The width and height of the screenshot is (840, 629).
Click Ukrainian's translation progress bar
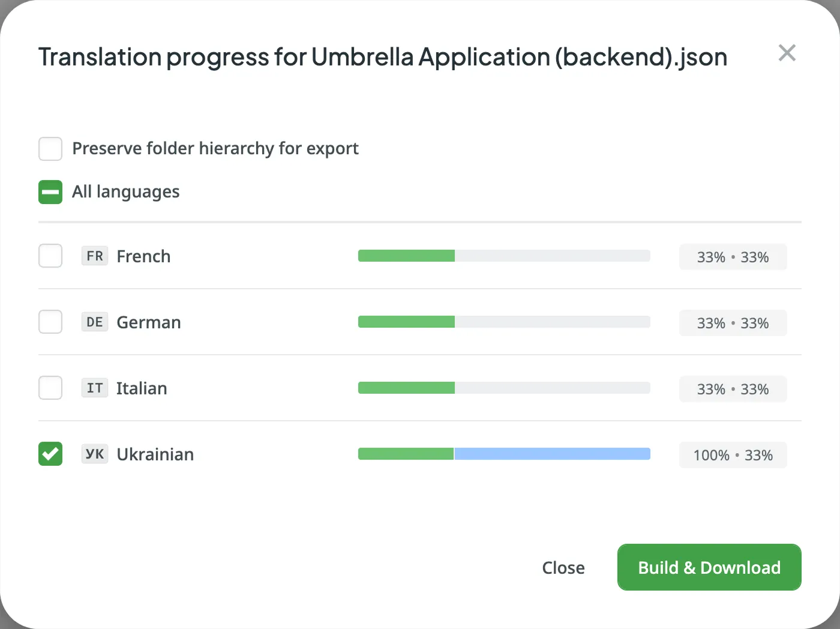pyautogui.click(x=504, y=454)
